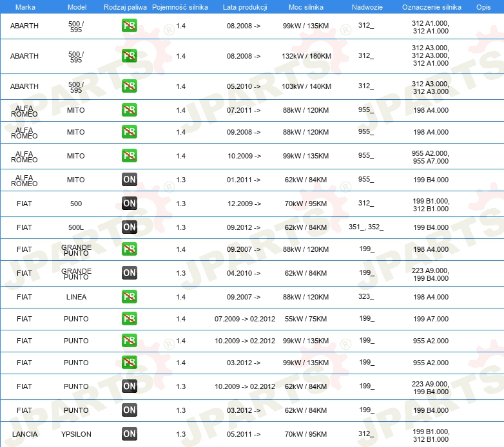Click the Oznaczenie silnika column header
504x447 pixels.
[x=431, y=6]
